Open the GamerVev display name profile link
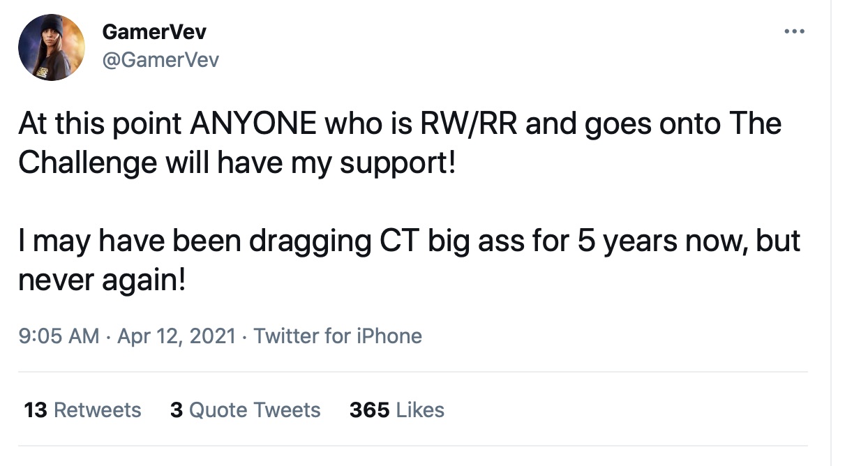 point(154,31)
